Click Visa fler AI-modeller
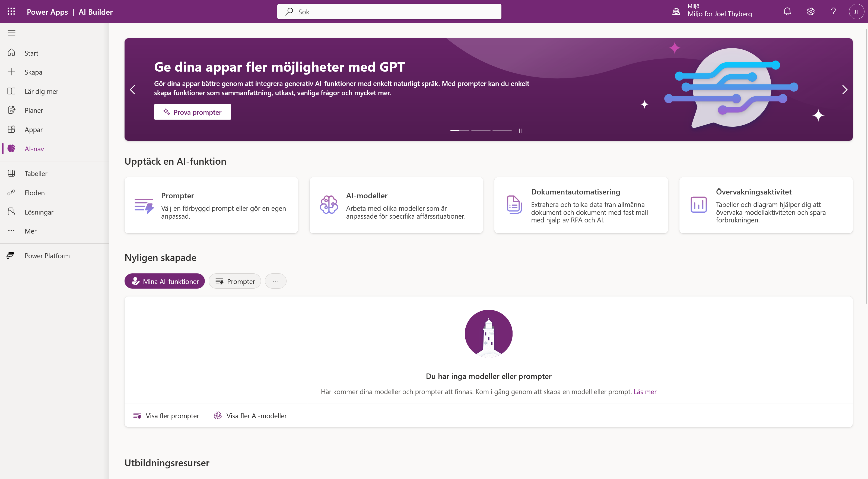The width and height of the screenshot is (868, 479). (x=250, y=416)
